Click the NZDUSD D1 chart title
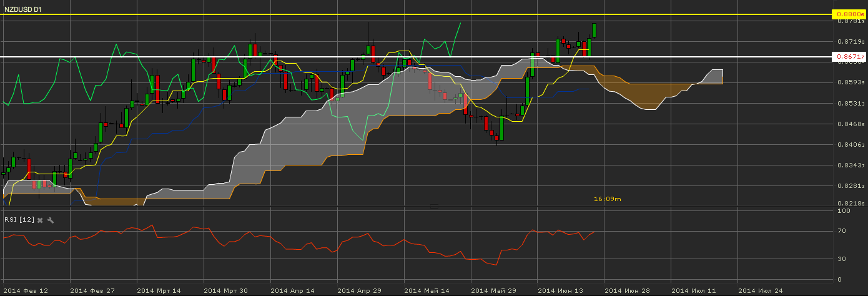This screenshot has width=868, height=296. [22, 9]
